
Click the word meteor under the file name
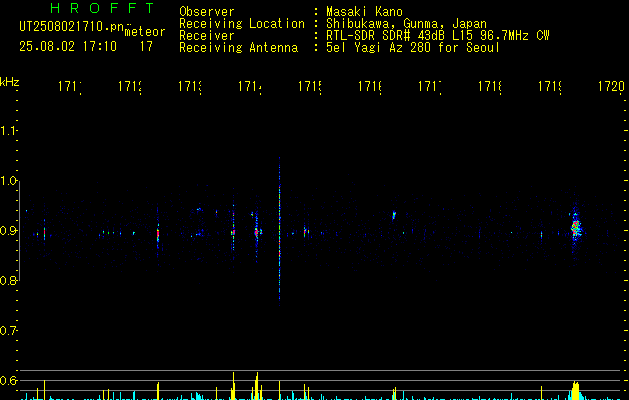145,32
